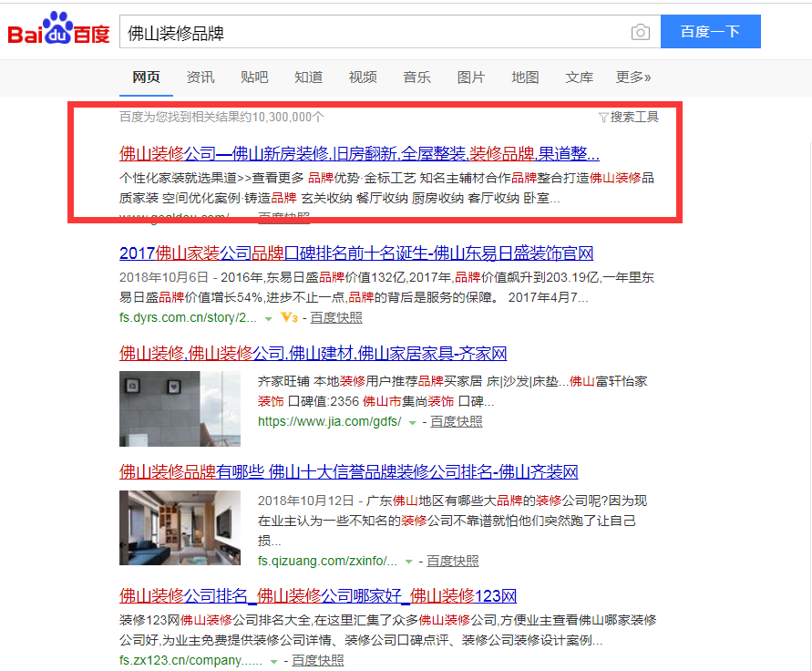The width and height of the screenshot is (812, 671).
Task: Click result count text 百度为您找到相关结果约10,300,000个
Action: point(221,117)
